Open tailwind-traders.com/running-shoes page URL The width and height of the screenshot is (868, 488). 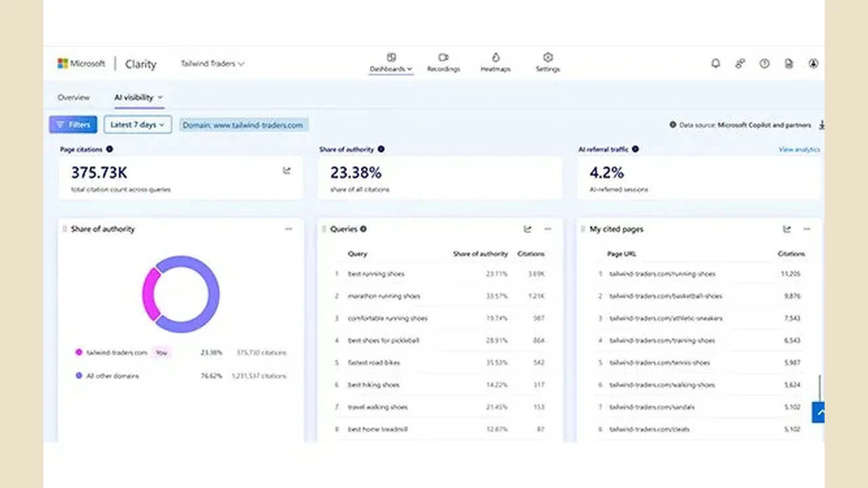663,274
